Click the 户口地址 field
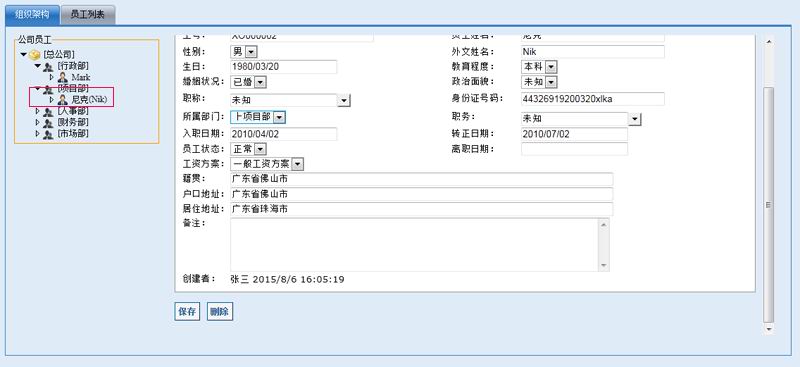800x367 pixels. click(x=421, y=194)
